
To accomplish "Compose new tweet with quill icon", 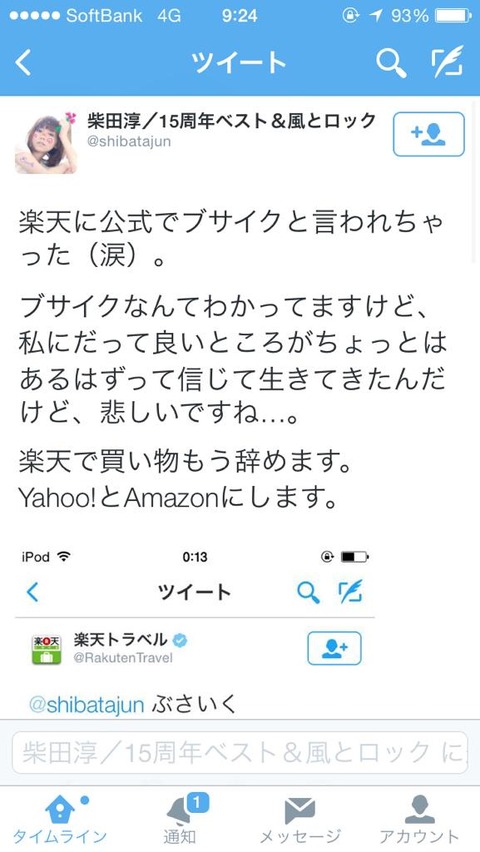I will [x=447, y=62].
